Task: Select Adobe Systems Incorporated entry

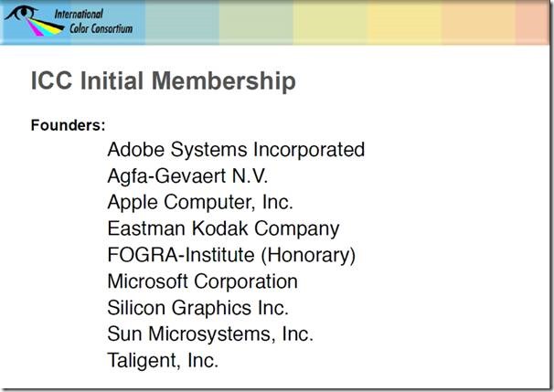Action: [236, 150]
